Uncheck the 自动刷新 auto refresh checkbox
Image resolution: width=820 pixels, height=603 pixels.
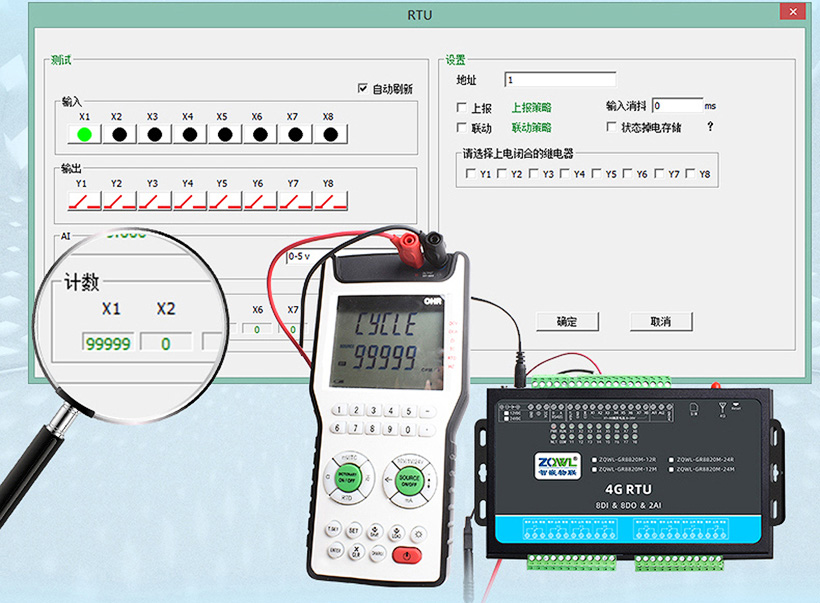363,89
